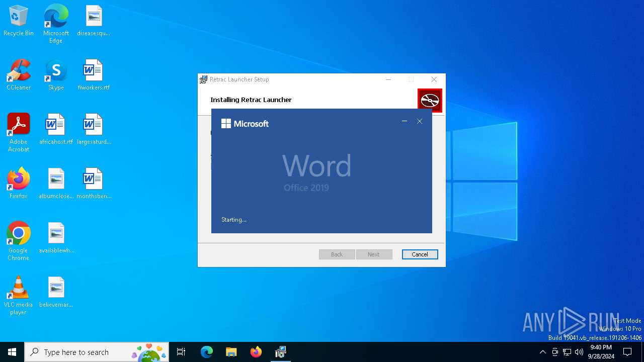The height and width of the screenshot is (362, 644).
Task: Open the notification center icon
Action: (627, 352)
